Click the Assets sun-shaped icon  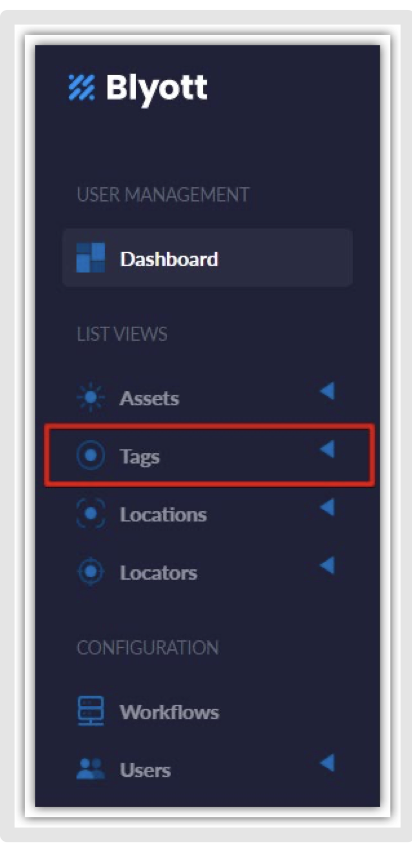(90, 398)
